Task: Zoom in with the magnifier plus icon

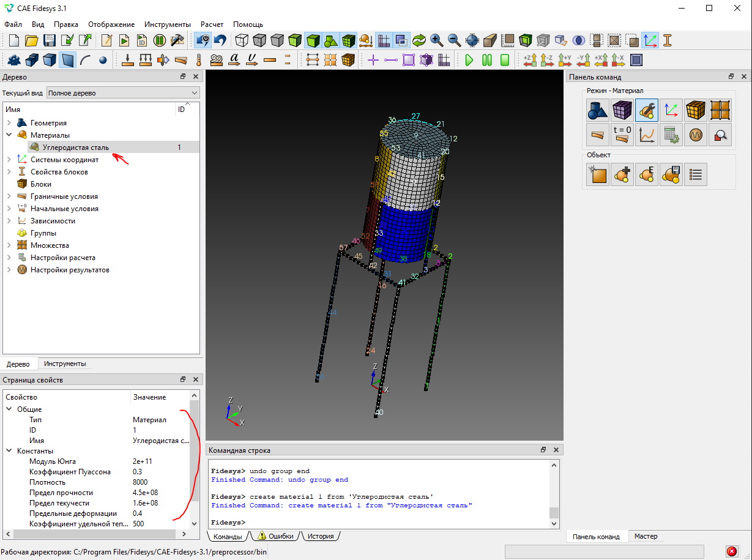Action: (x=437, y=41)
